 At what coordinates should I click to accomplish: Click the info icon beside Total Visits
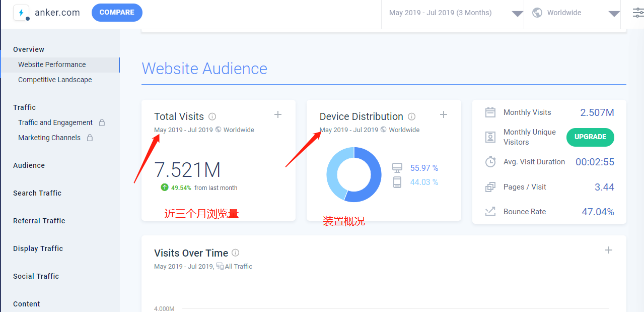(212, 116)
